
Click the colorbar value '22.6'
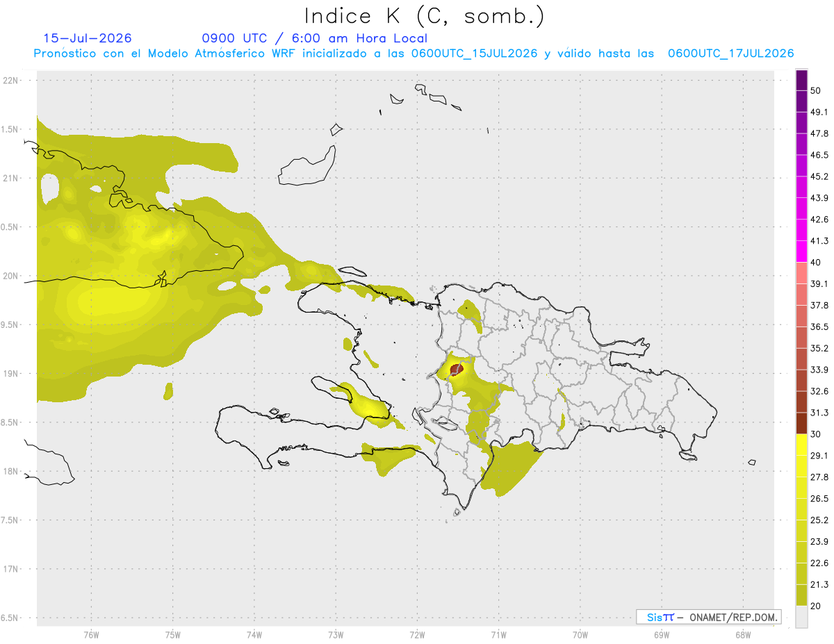[819, 563]
